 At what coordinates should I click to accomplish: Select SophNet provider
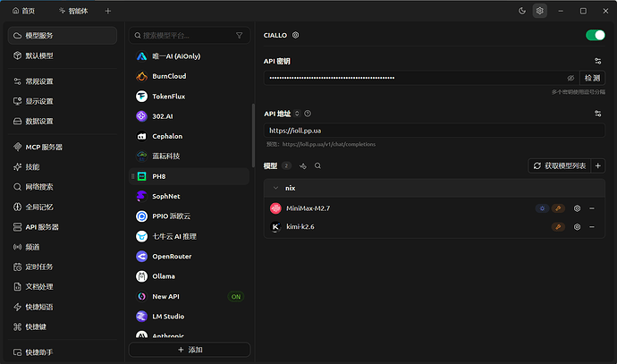click(x=190, y=196)
